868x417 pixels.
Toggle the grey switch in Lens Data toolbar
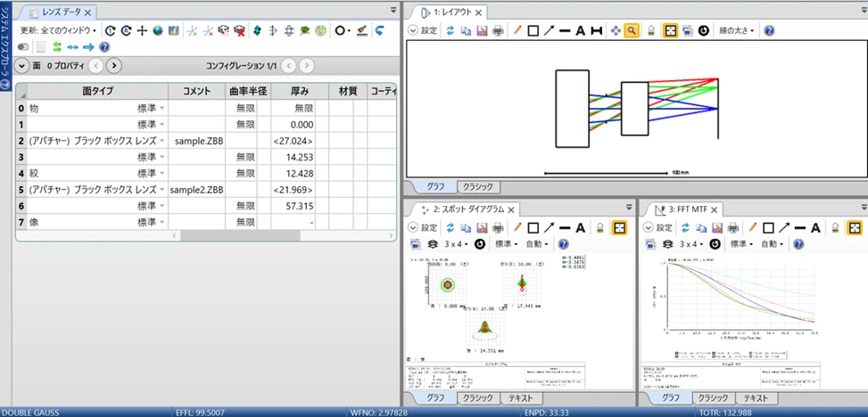click(x=23, y=46)
